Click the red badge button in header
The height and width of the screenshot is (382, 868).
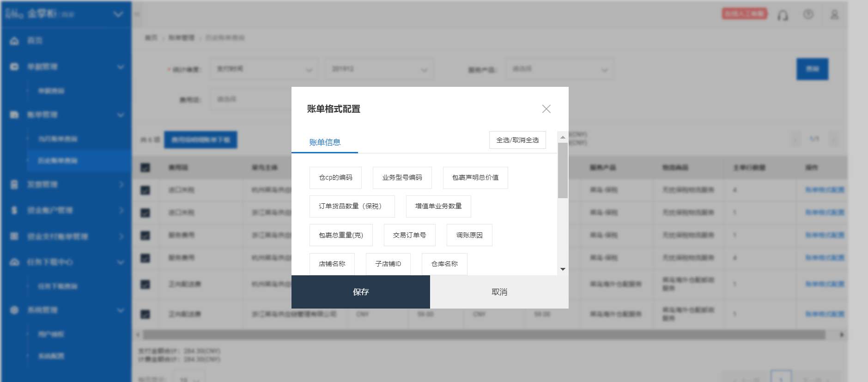point(744,14)
